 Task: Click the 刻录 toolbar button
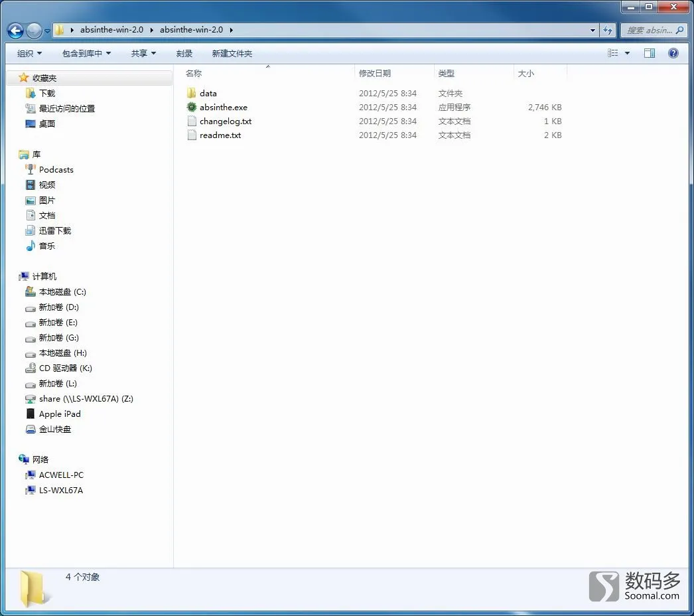click(x=184, y=54)
